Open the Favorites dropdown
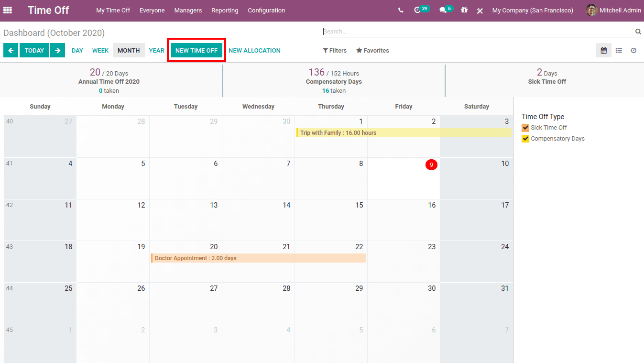The height and width of the screenshot is (363, 644). coord(372,50)
